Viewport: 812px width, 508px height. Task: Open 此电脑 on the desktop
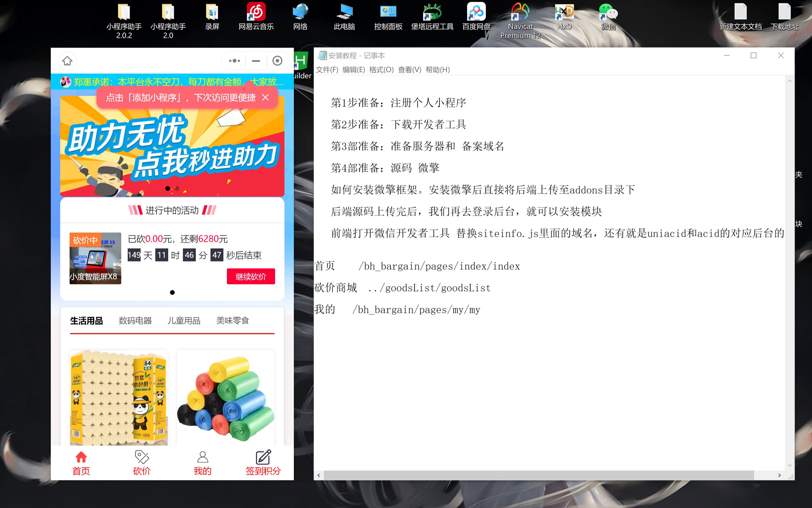[x=344, y=17]
